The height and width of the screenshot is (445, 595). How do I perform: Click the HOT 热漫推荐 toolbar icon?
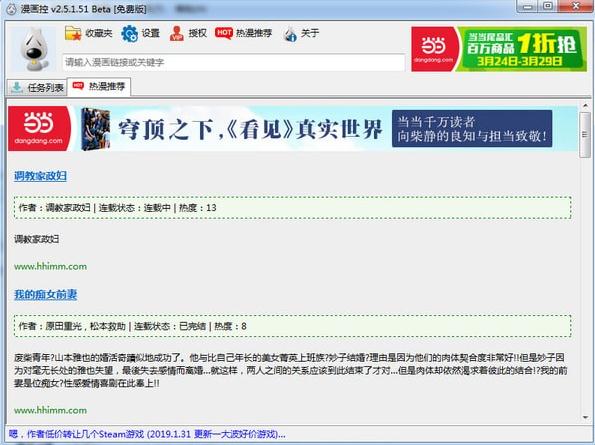(x=224, y=33)
